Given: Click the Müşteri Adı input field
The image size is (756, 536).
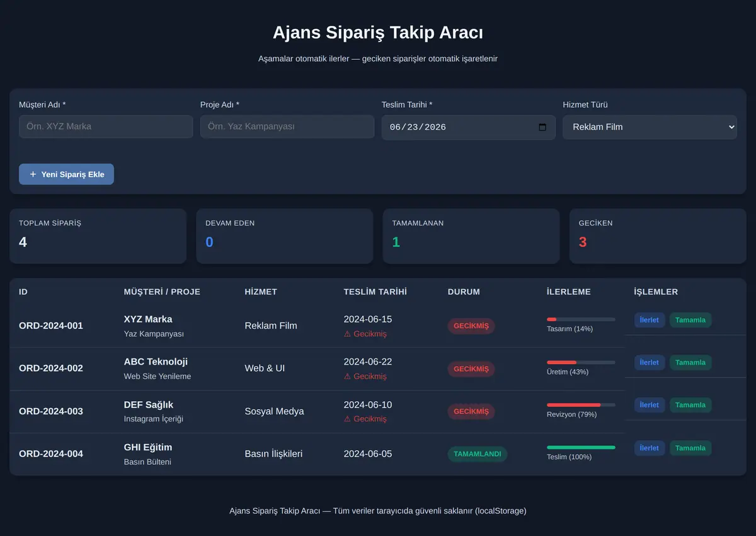Looking at the screenshot, I should 106,127.
